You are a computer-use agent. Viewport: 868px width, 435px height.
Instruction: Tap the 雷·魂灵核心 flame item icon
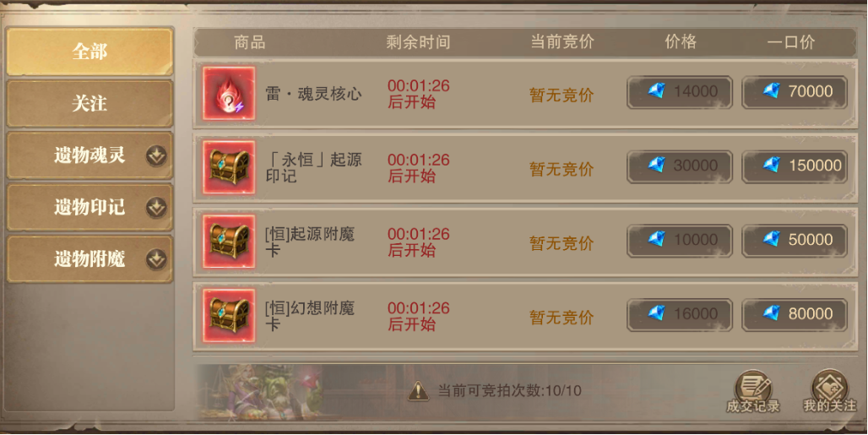(229, 93)
